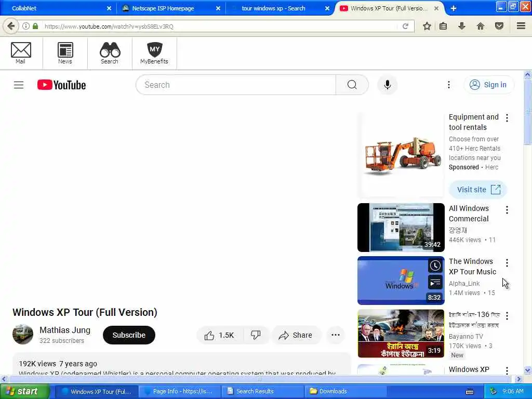The width and height of the screenshot is (532, 399).
Task: Bookmark this page with the star icon
Action: (427, 26)
